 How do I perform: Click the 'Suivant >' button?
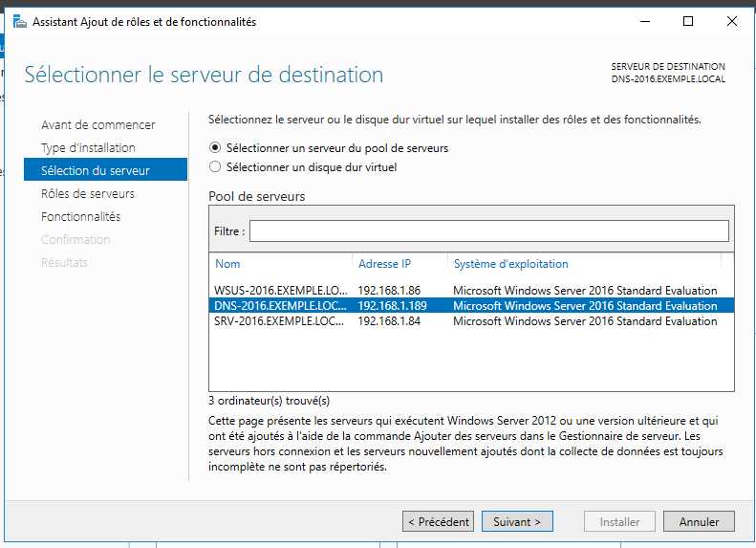point(517,521)
